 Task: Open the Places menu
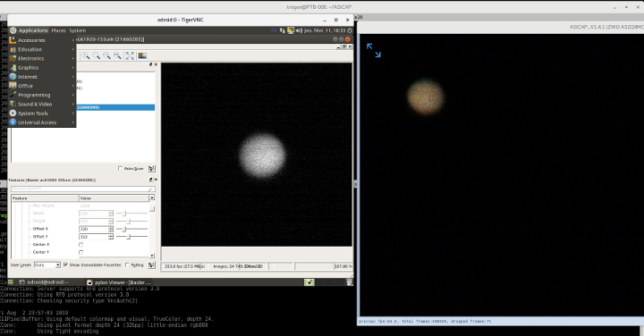tap(58, 30)
